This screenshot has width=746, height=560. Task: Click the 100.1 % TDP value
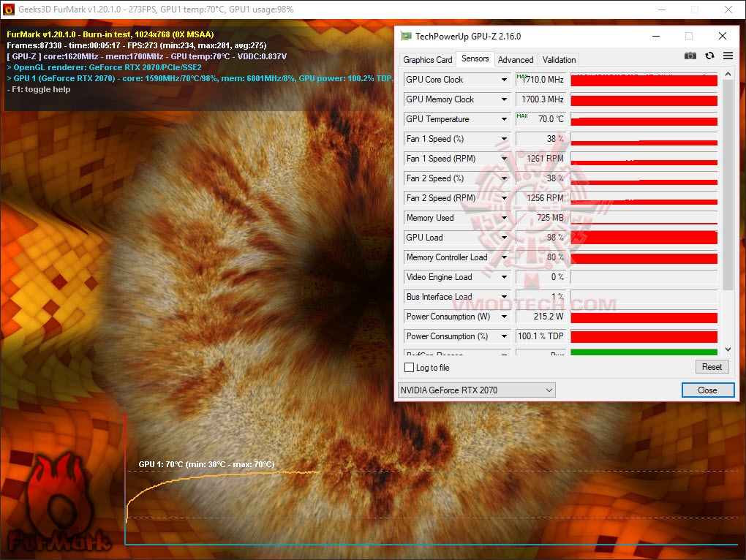541,336
